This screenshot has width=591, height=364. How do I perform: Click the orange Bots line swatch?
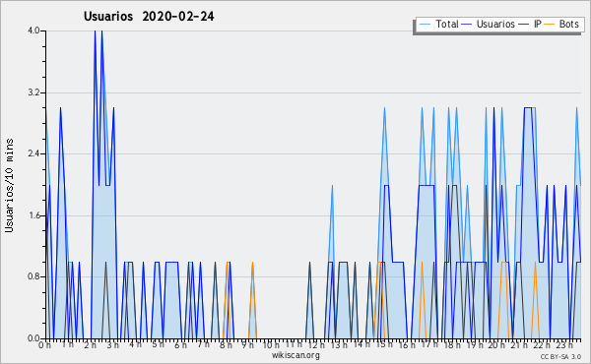pos(550,25)
